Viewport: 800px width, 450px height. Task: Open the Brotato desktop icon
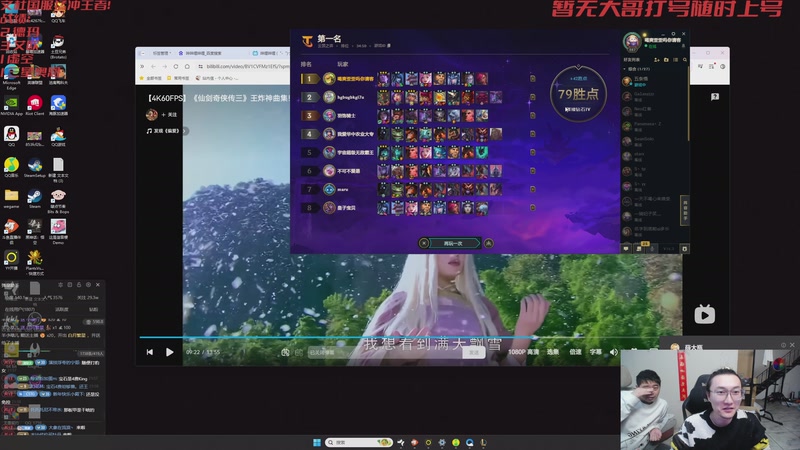[58, 46]
